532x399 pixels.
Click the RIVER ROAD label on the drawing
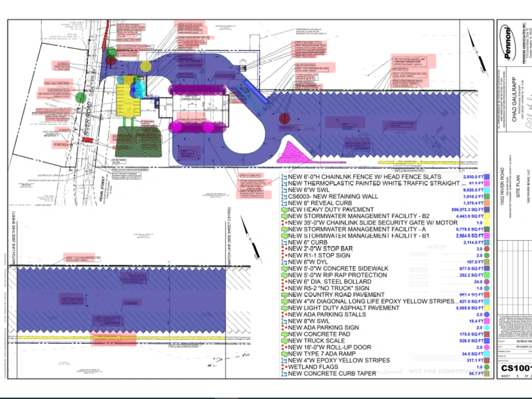coord(88,119)
